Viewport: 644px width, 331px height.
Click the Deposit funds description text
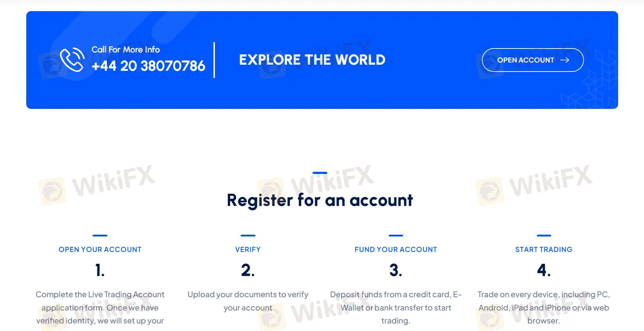click(396, 308)
